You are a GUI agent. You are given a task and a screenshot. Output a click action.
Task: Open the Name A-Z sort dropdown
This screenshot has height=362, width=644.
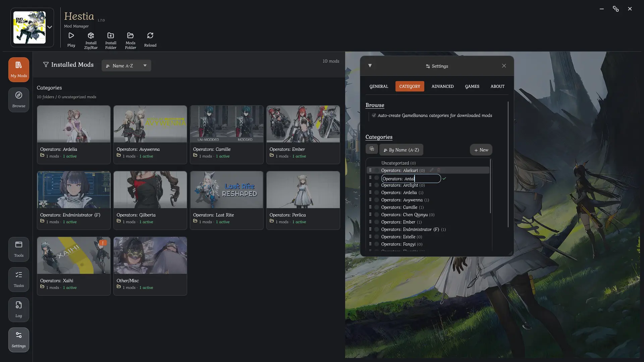(126, 66)
